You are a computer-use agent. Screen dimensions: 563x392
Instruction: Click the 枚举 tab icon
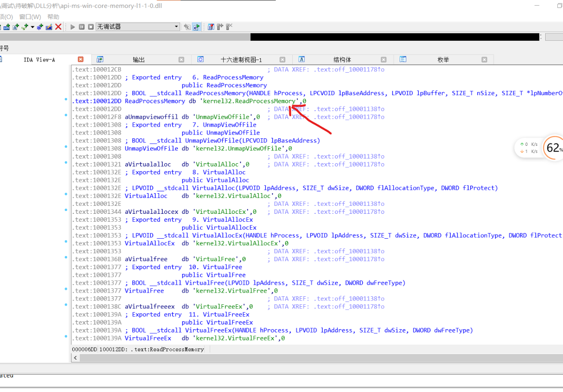tap(403, 60)
